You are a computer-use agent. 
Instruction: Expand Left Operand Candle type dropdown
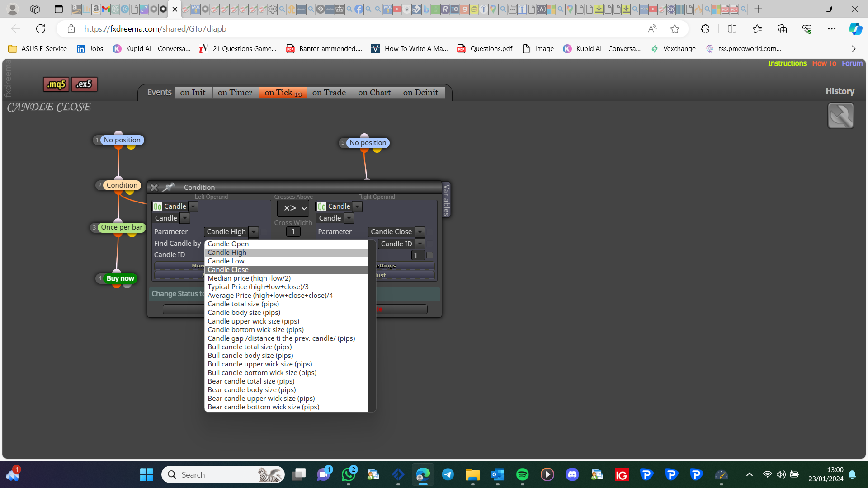[x=193, y=206]
